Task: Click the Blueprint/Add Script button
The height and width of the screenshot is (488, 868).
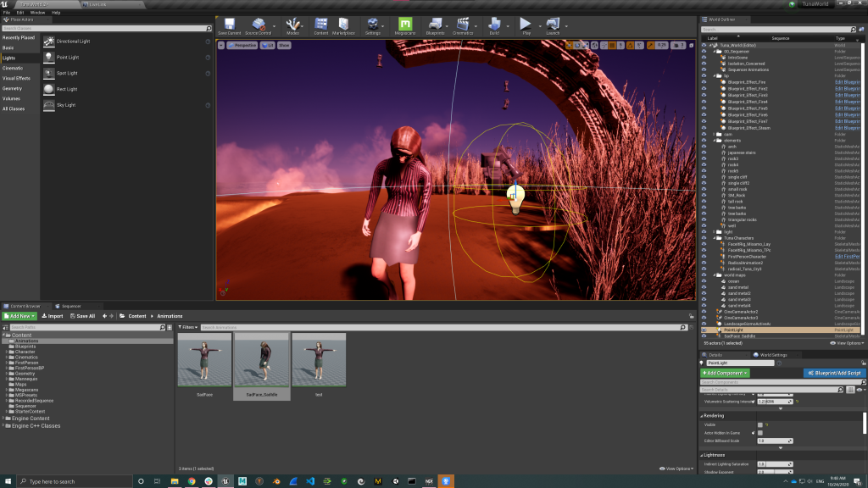Action: pos(834,373)
